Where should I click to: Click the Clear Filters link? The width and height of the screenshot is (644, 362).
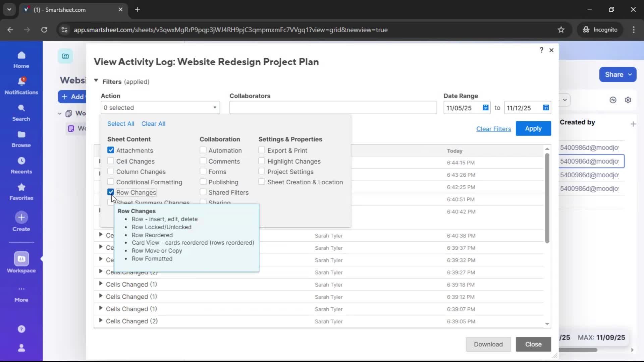494,129
